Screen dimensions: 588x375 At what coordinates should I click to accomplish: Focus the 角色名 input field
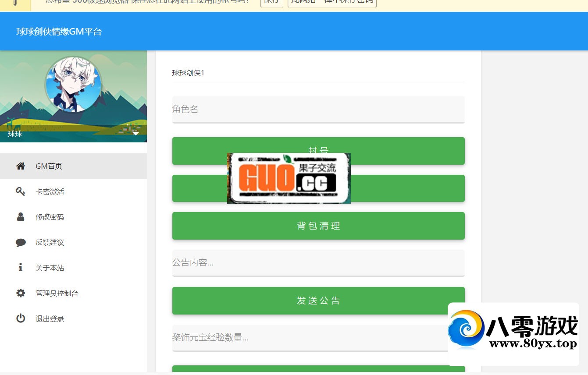tap(318, 110)
